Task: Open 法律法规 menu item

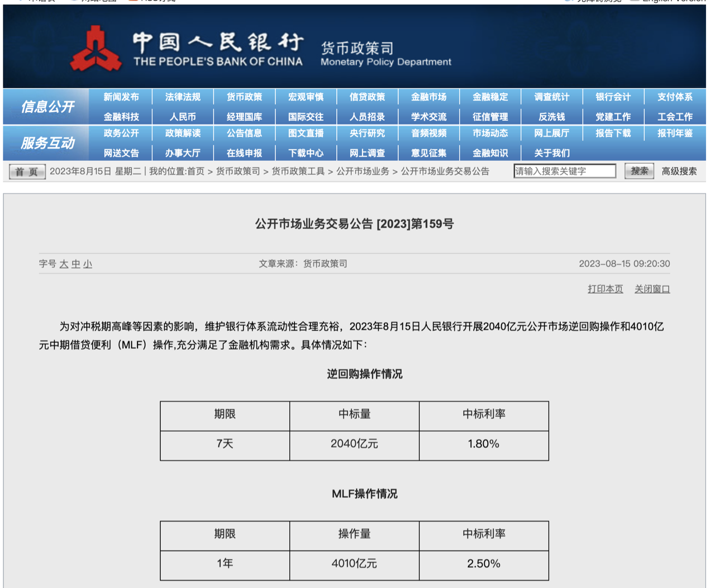Action: click(x=183, y=97)
